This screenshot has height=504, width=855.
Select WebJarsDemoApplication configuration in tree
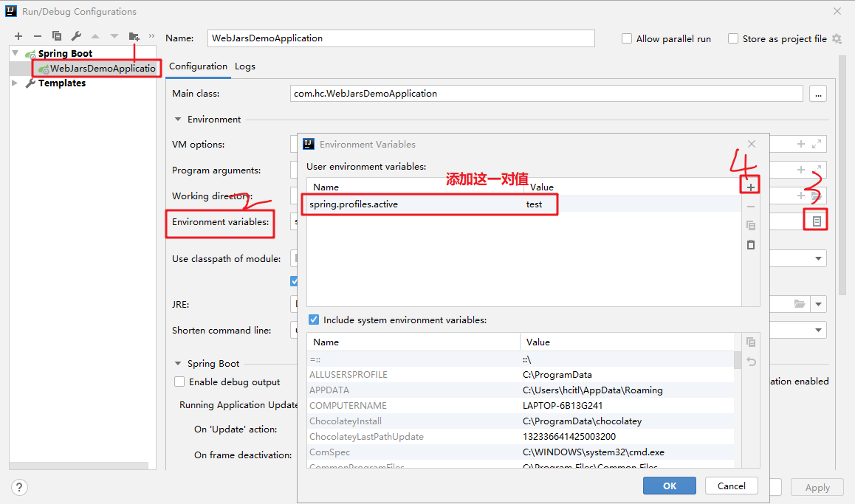[97, 68]
